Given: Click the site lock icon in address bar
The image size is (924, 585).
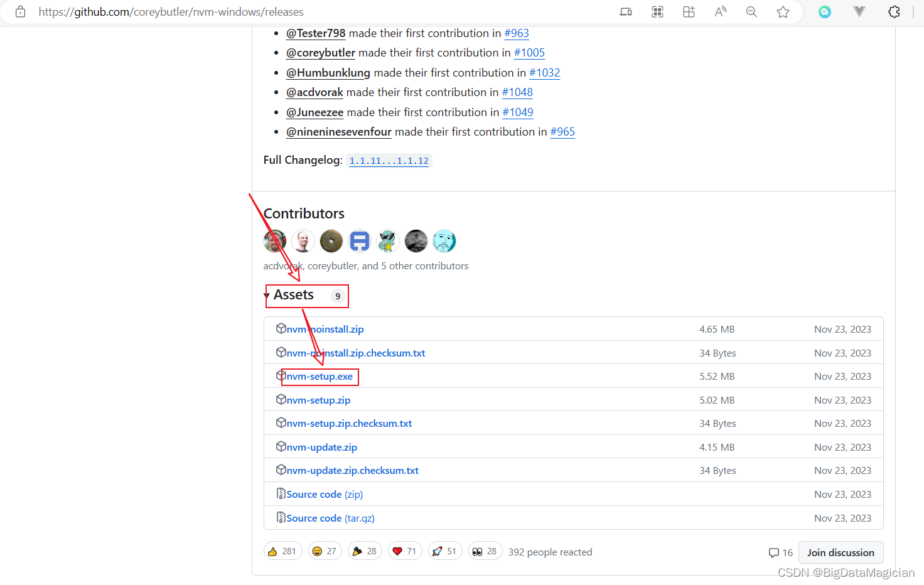Looking at the screenshot, I should point(20,12).
